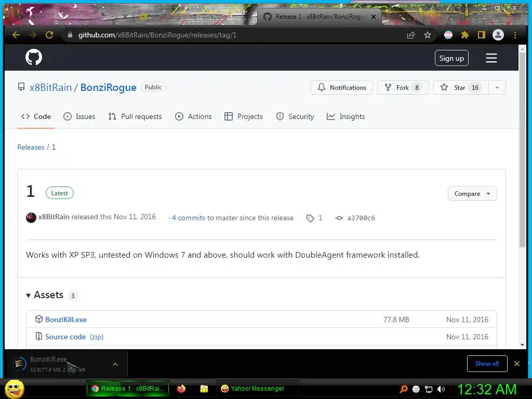This screenshot has height=399, width=532.
Task: Open the Chrome three-dot menu
Action: (515, 35)
